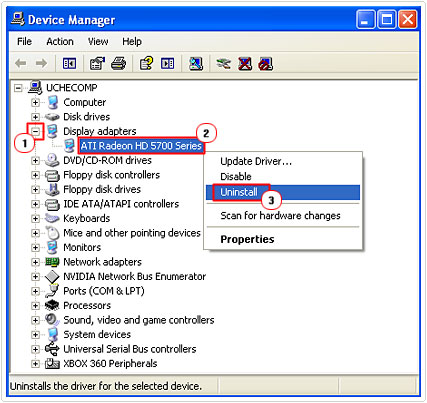Click the Network adapters card icon

point(52,262)
